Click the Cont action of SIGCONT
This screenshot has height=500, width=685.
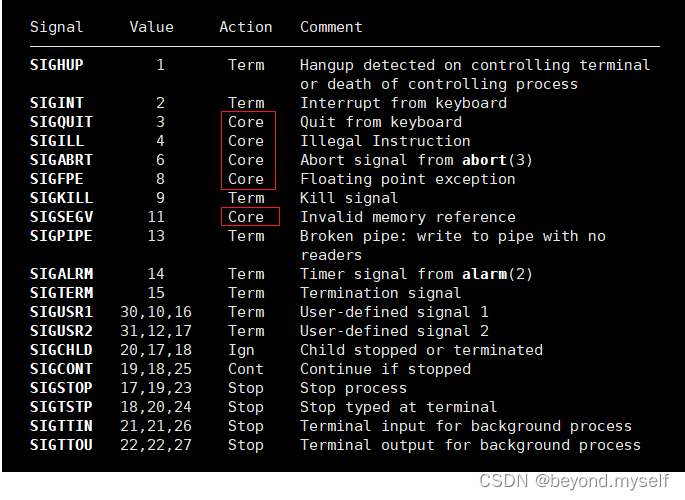[246, 369]
